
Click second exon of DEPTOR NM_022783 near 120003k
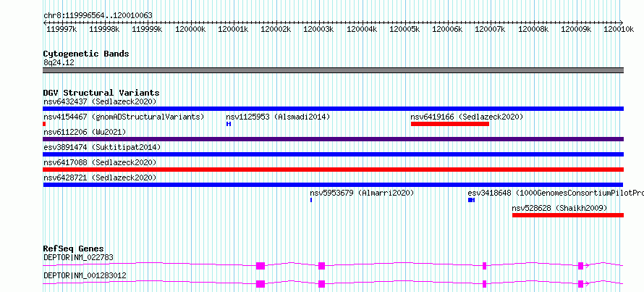tap(321, 266)
